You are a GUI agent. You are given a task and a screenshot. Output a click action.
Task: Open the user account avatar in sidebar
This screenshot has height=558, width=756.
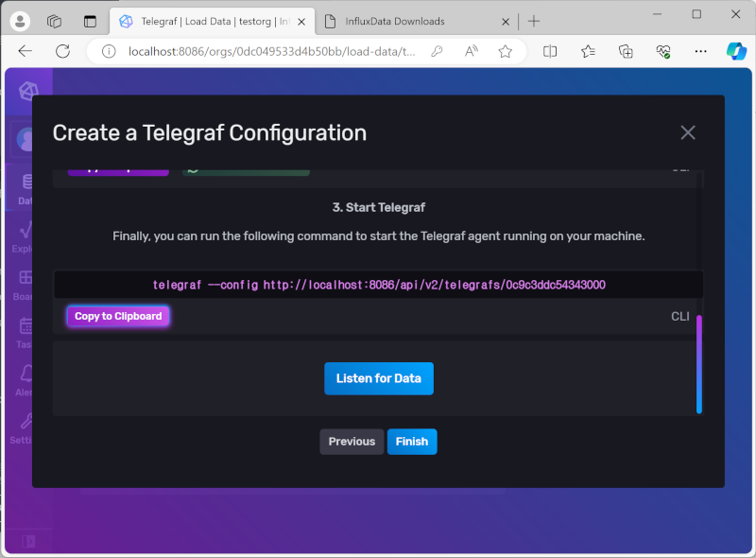click(25, 140)
